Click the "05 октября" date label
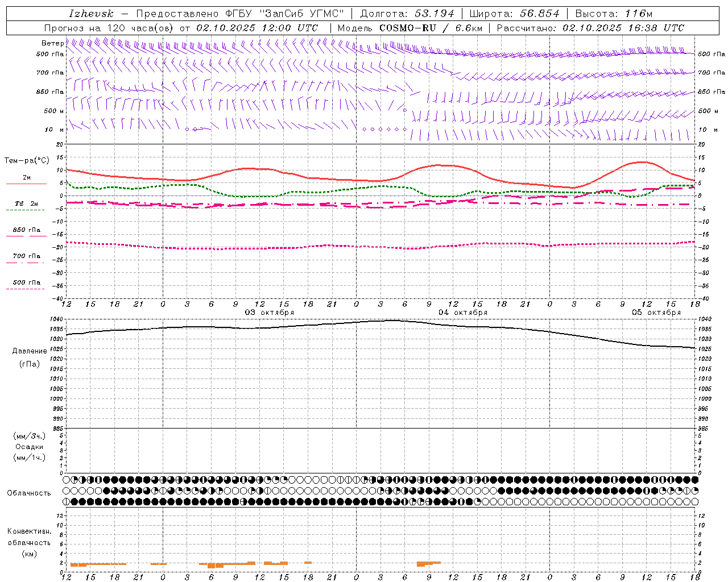This screenshot has height=582, width=728. click(x=656, y=313)
